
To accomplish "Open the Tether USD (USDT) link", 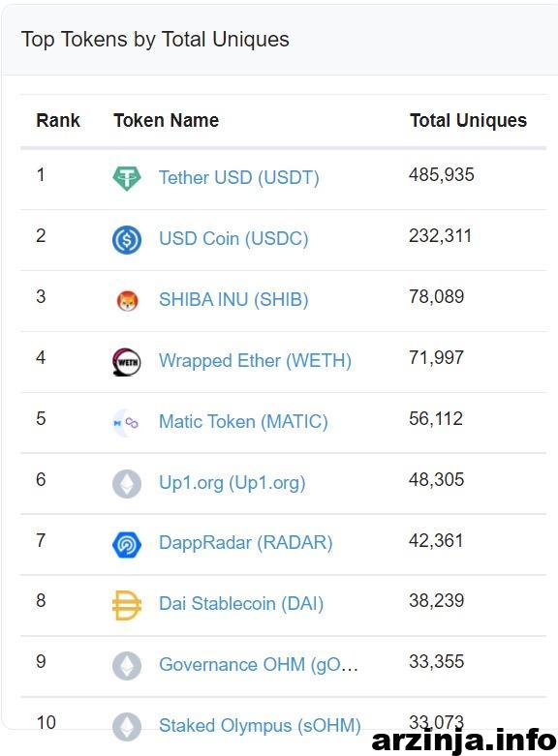I will 239,178.
